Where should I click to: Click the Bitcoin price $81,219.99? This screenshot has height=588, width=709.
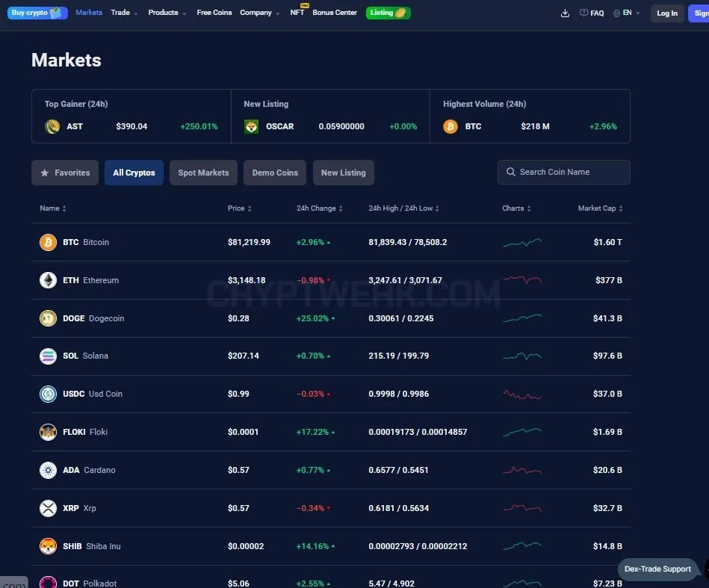coord(249,242)
